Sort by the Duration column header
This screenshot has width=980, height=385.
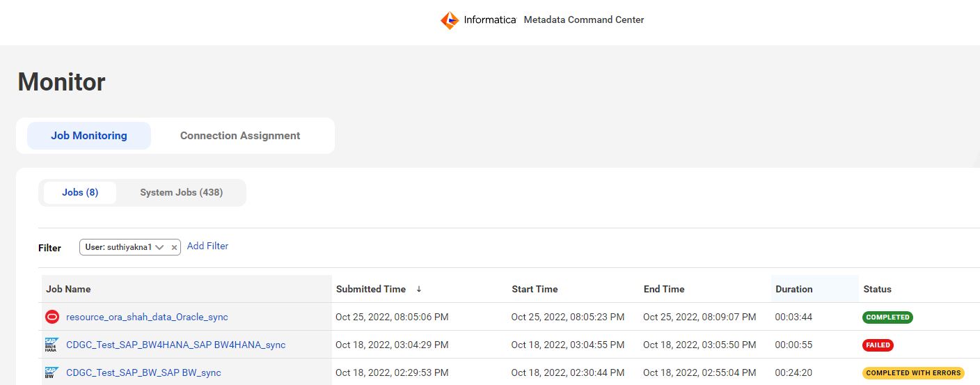[x=794, y=289]
